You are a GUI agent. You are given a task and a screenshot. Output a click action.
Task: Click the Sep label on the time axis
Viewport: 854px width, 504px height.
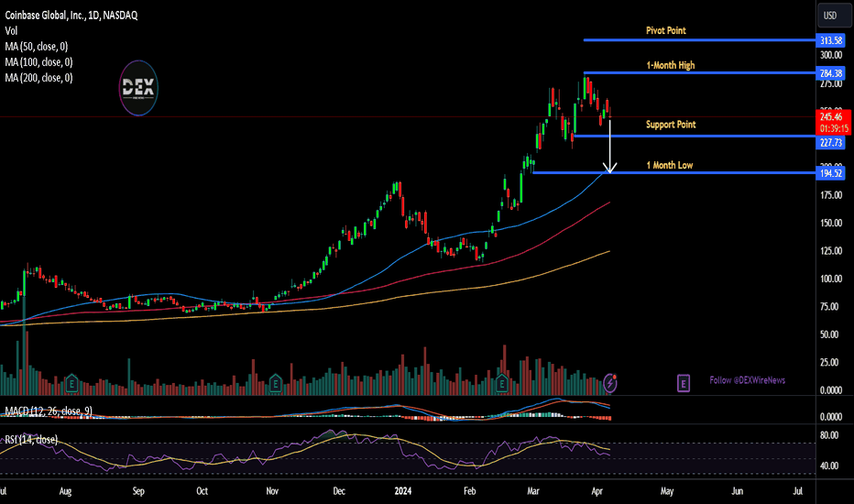point(138,491)
